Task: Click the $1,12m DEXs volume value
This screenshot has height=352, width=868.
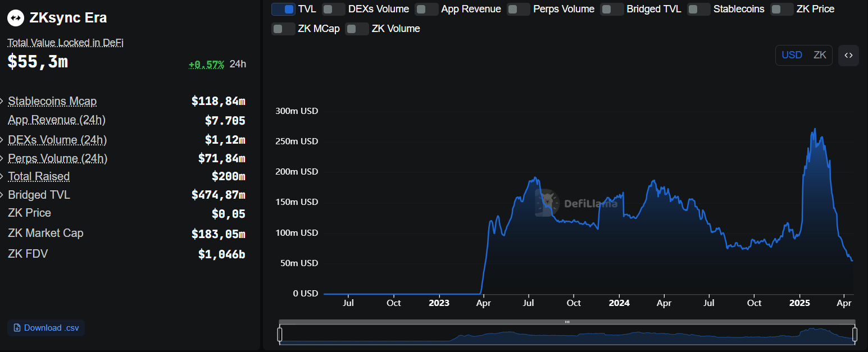Action: click(x=225, y=140)
